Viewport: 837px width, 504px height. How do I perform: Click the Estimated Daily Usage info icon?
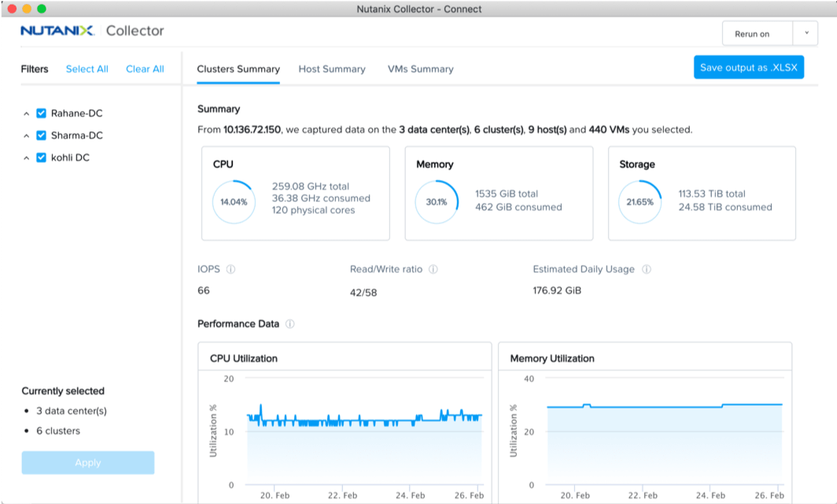(x=646, y=270)
